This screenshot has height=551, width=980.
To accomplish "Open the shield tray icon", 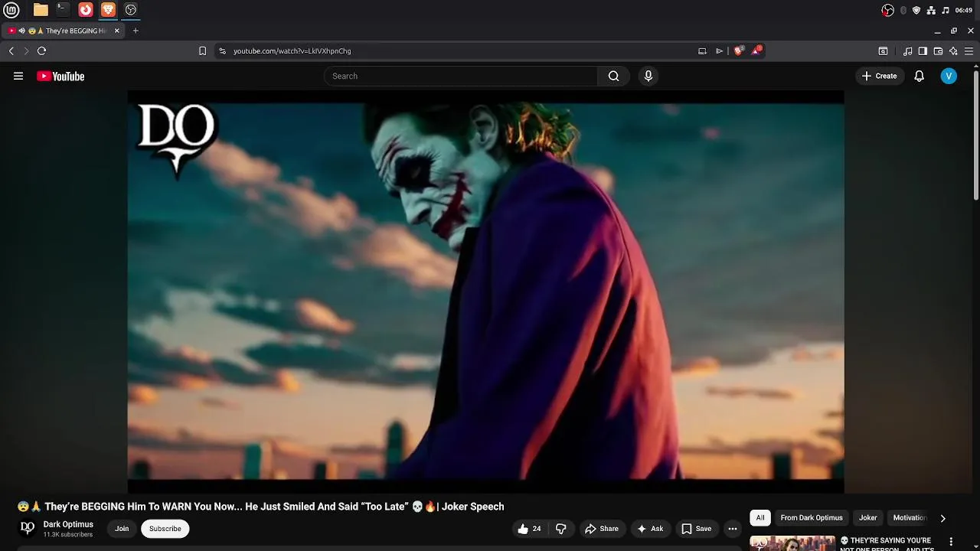I will coord(916,10).
